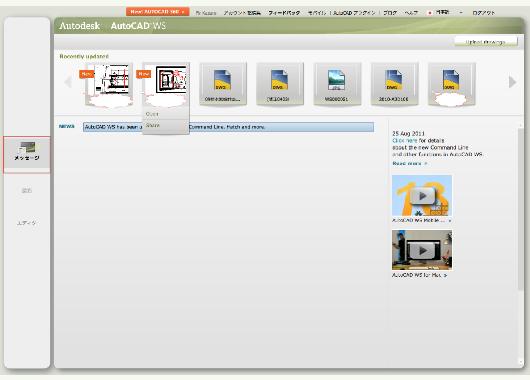Select the メッセージ sidebar icon

(x=27, y=151)
